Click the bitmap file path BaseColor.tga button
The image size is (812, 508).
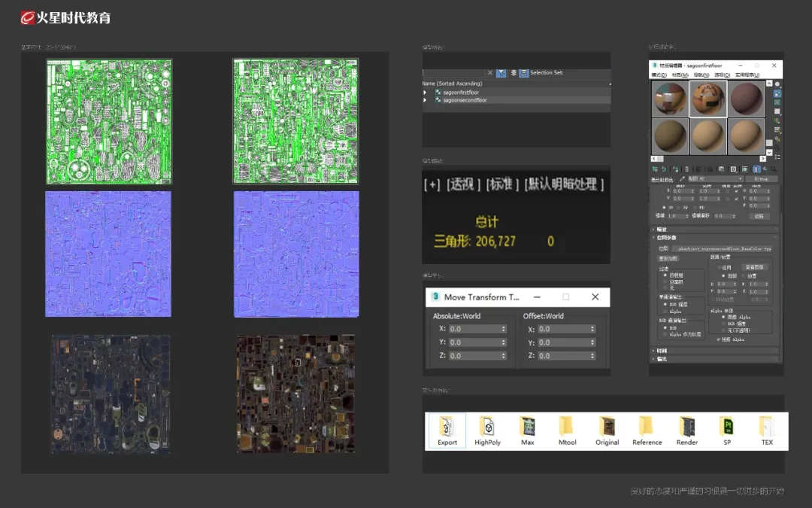tap(723, 248)
